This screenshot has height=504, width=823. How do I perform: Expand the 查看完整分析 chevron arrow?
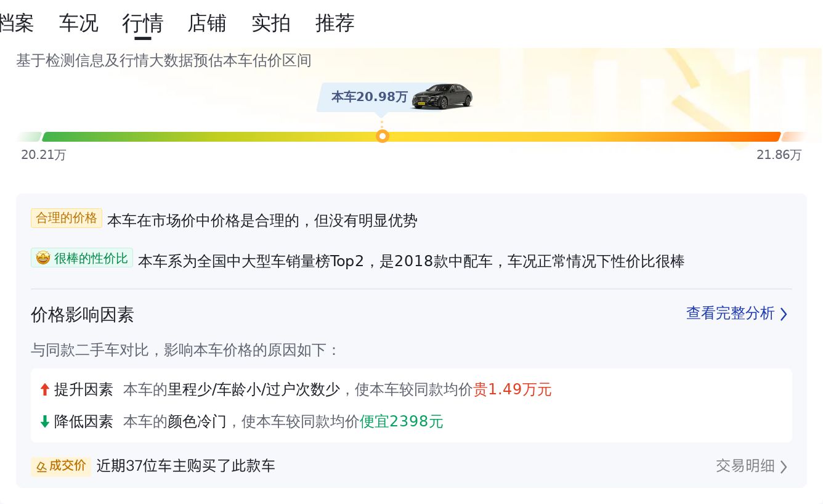[784, 314]
